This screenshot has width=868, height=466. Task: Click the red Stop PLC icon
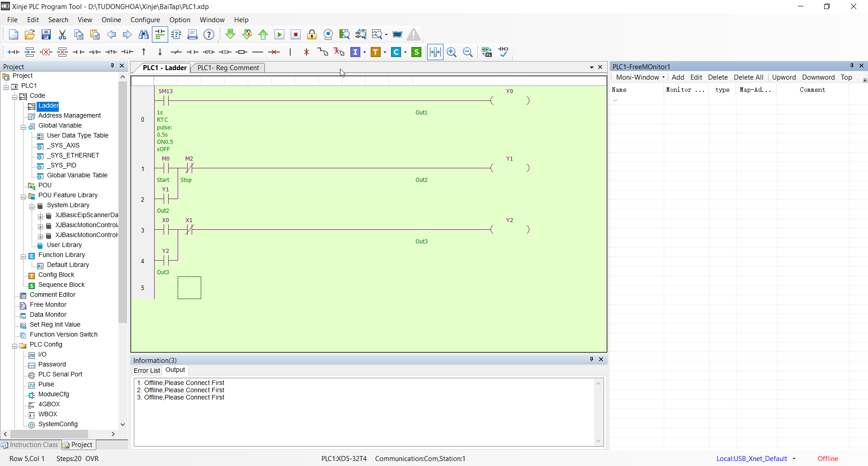point(296,35)
